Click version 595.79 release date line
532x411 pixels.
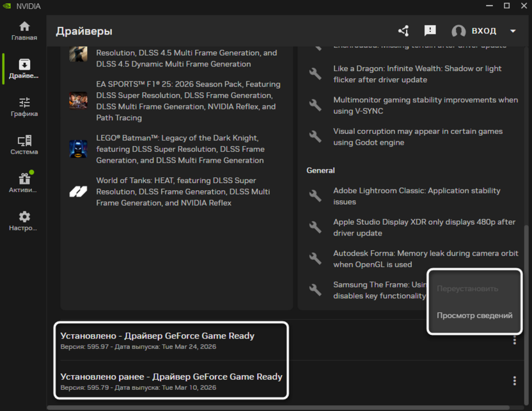pyautogui.click(x=138, y=387)
